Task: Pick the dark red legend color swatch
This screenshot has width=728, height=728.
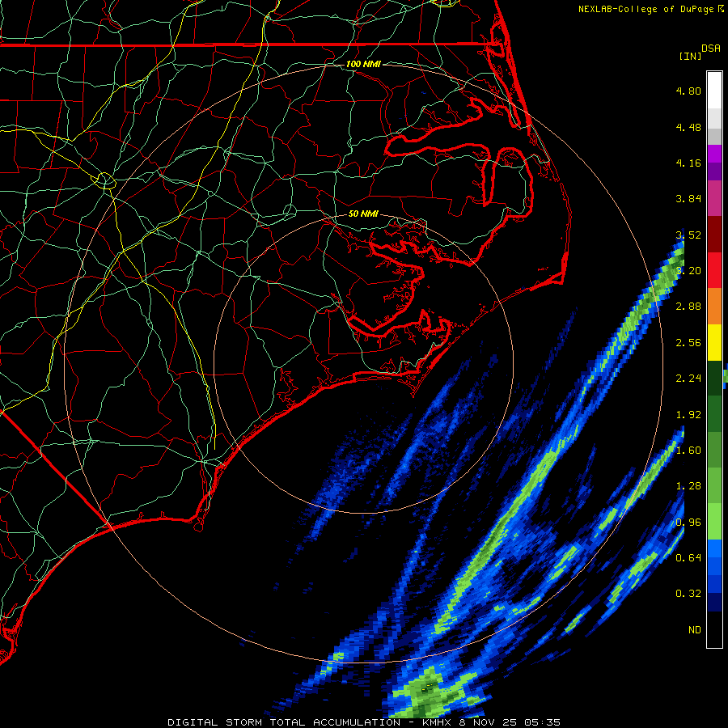Action: (x=714, y=235)
